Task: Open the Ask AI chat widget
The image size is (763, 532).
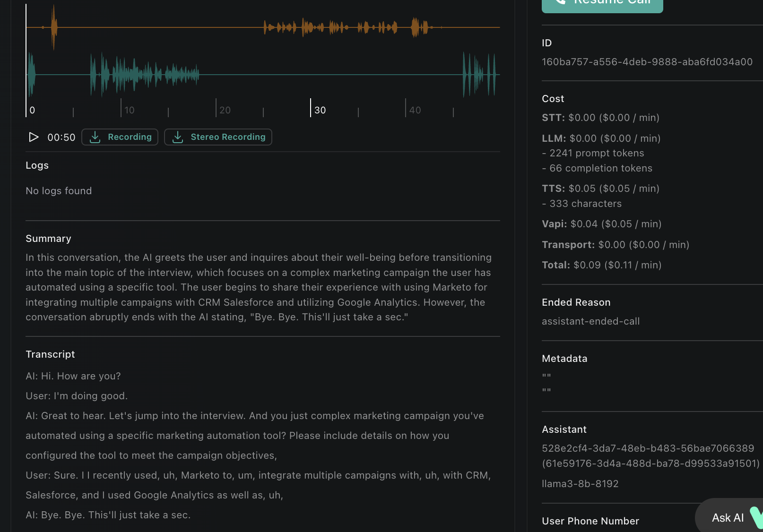Action: point(729,516)
